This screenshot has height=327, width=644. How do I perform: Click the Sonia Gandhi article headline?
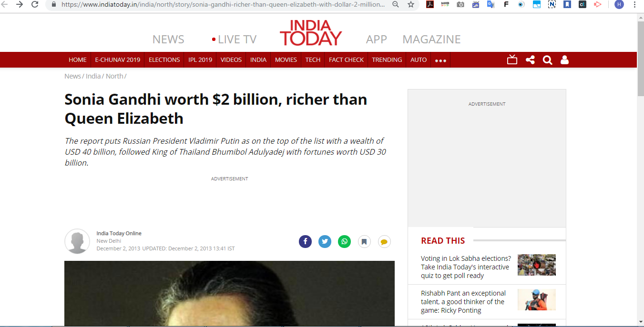click(216, 109)
